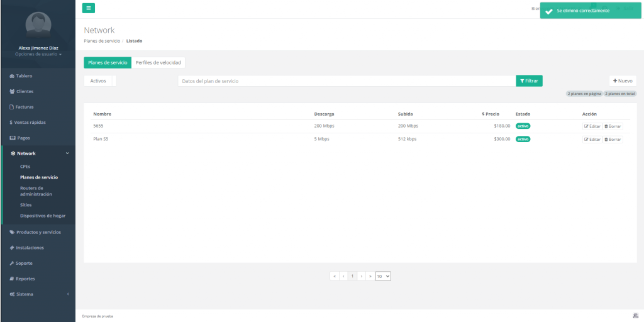The image size is (644, 322).
Task: Click the Filtrar button
Action: pyautogui.click(x=529, y=81)
